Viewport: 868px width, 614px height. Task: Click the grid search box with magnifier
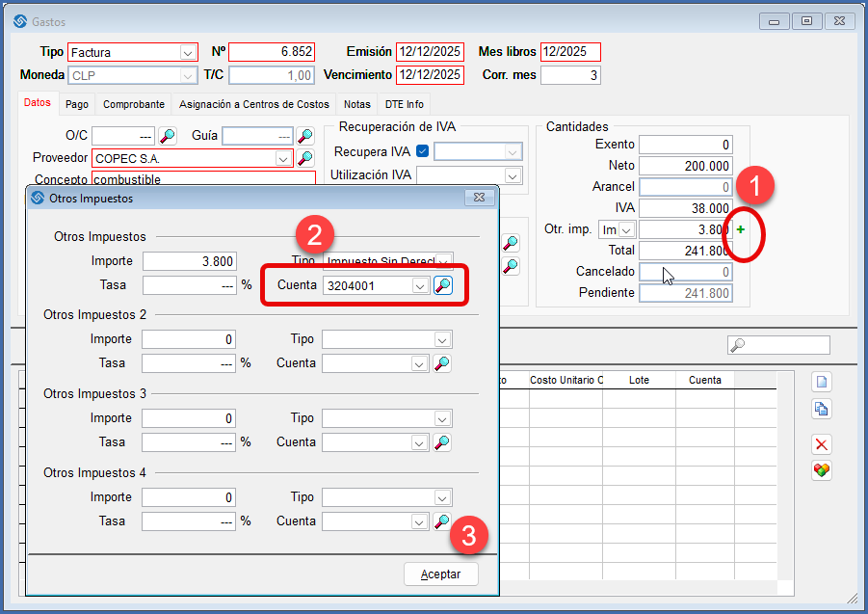tap(778, 345)
